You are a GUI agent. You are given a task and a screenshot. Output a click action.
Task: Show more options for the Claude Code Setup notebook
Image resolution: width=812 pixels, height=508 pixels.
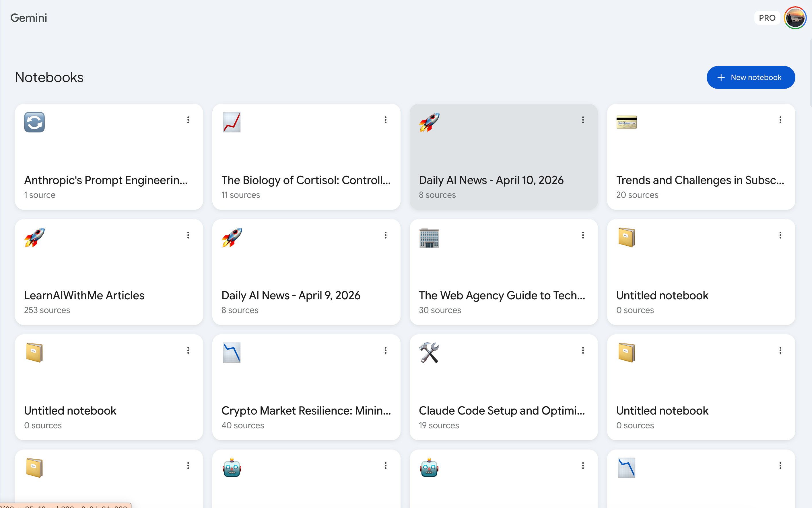583,350
